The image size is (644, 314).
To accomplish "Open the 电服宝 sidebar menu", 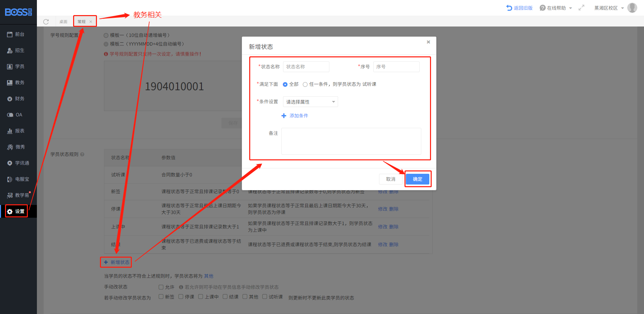I will tap(18, 179).
